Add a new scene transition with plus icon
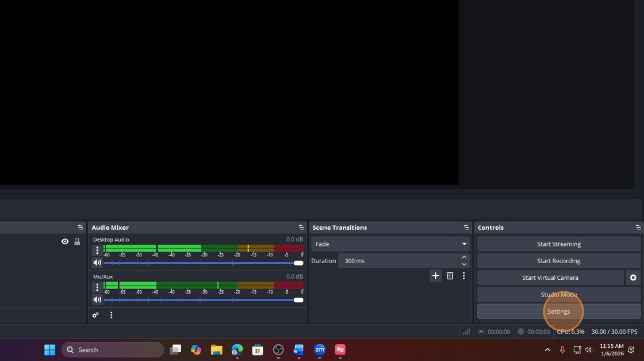Viewport: 644px width, 361px height. [435, 276]
